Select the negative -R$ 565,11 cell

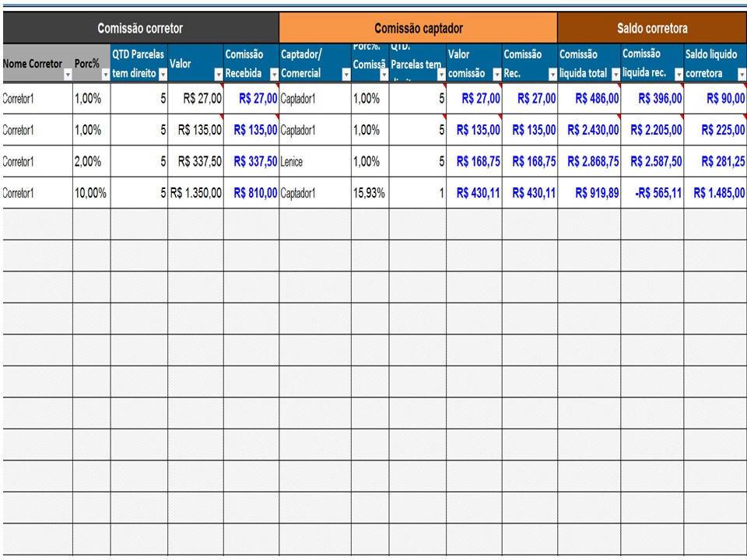pos(652,193)
